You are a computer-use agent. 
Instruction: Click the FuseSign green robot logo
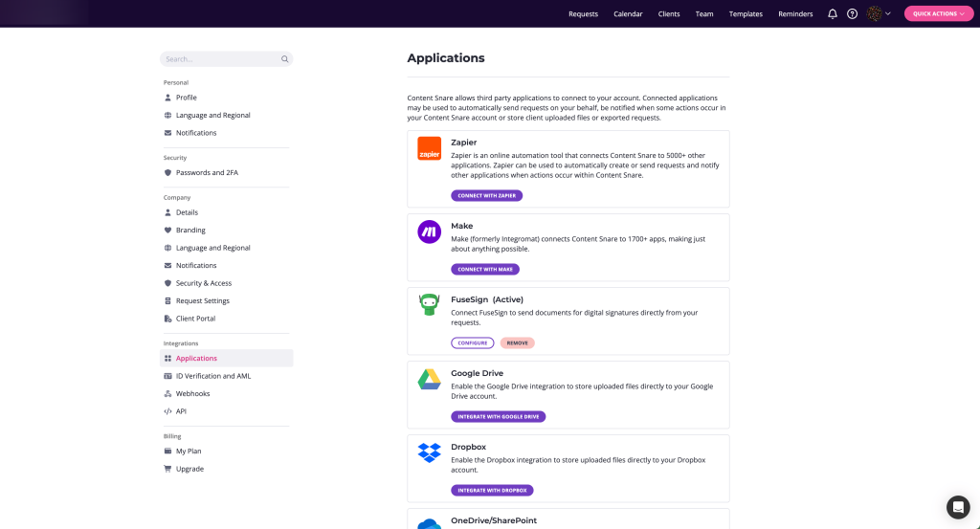[x=430, y=305]
